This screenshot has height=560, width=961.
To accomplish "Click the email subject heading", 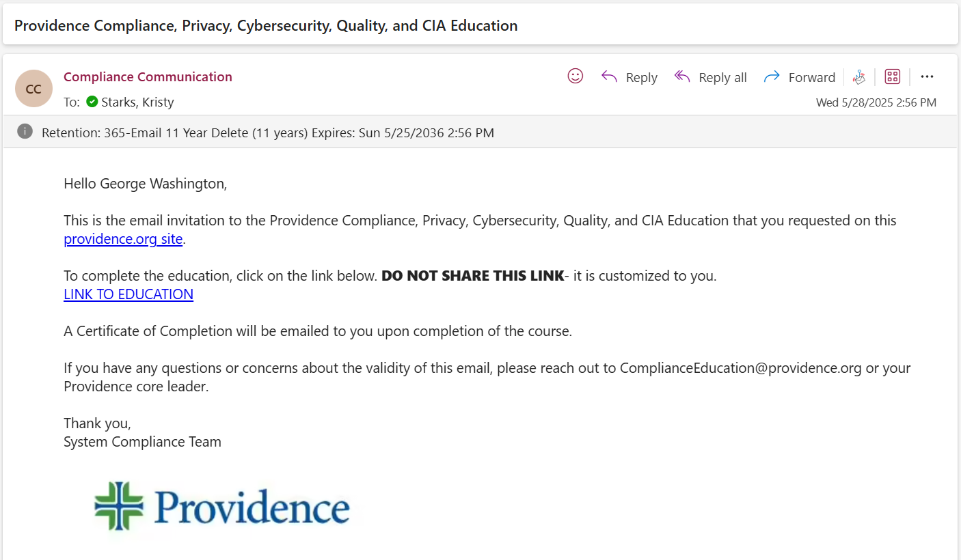I will click(x=266, y=26).
